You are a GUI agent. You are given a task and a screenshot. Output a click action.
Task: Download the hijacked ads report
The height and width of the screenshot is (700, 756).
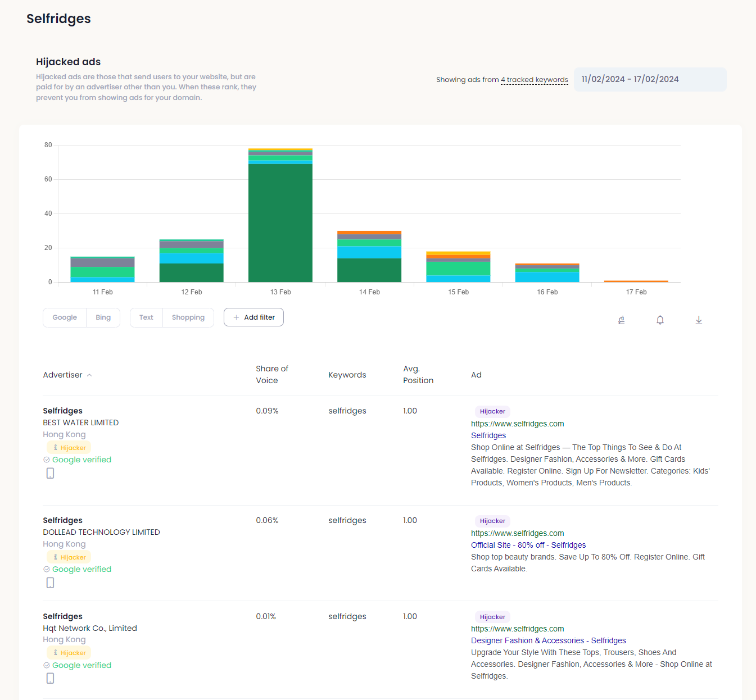click(699, 320)
